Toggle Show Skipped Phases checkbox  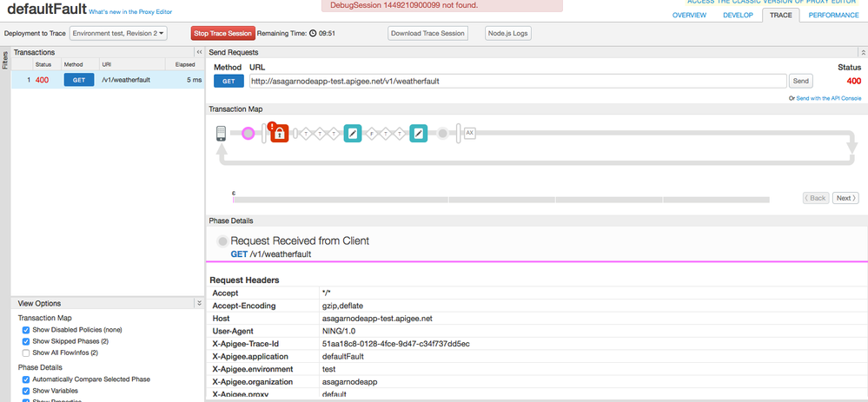tap(25, 341)
